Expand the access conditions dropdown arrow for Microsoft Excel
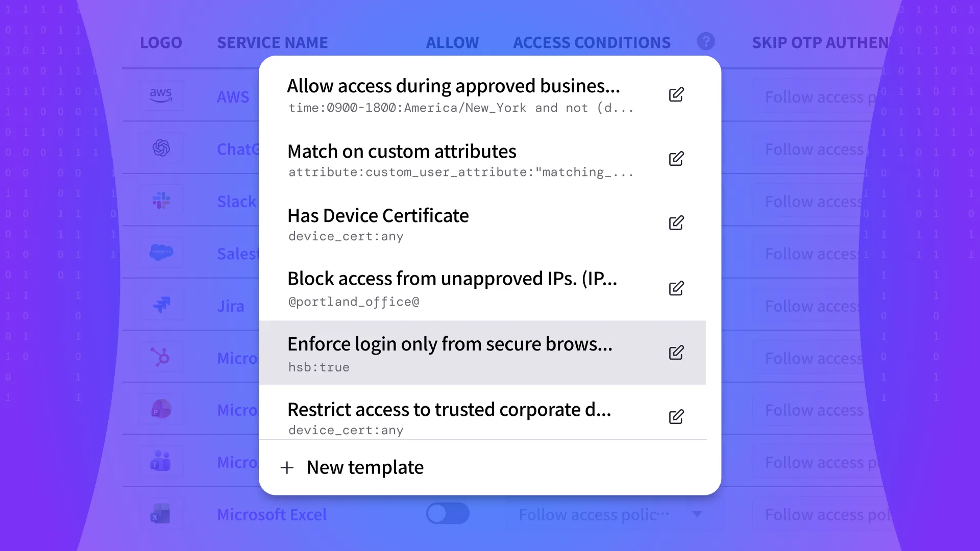 click(697, 514)
